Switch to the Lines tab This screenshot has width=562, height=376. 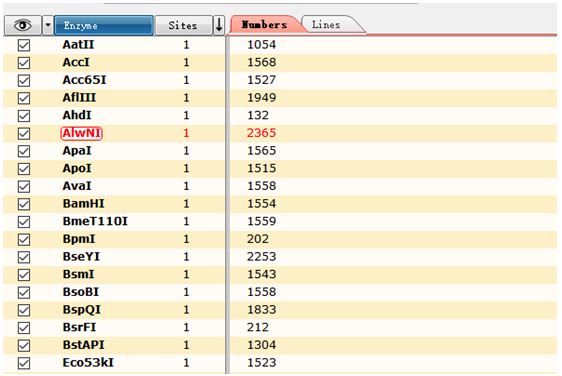[326, 25]
